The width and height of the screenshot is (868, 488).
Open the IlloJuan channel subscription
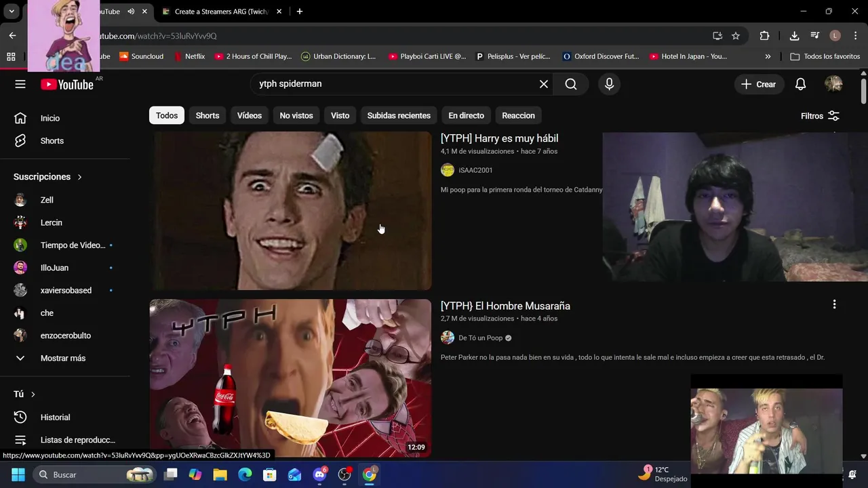65,268
